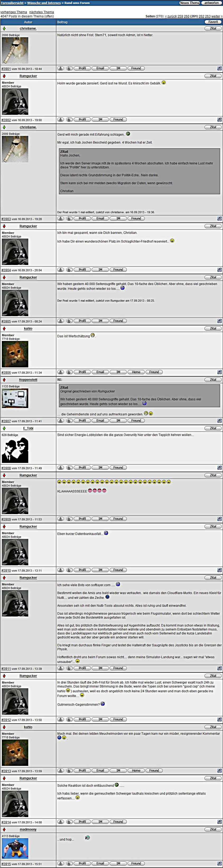Image resolution: width=223 pixels, height=868 pixels.
Task: Open Hoppenstett's username link
Action: click(28, 380)
